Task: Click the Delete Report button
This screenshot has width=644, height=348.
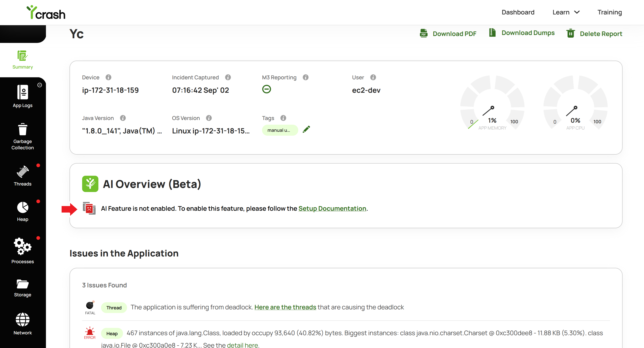Action: (594, 34)
